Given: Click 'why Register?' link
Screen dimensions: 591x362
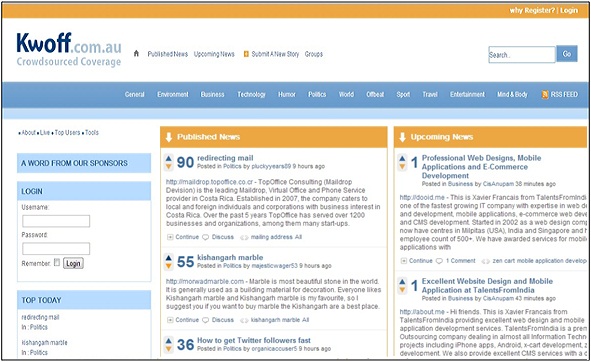Looking at the screenshot, I should pyautogui.click(x=532, y=11).
